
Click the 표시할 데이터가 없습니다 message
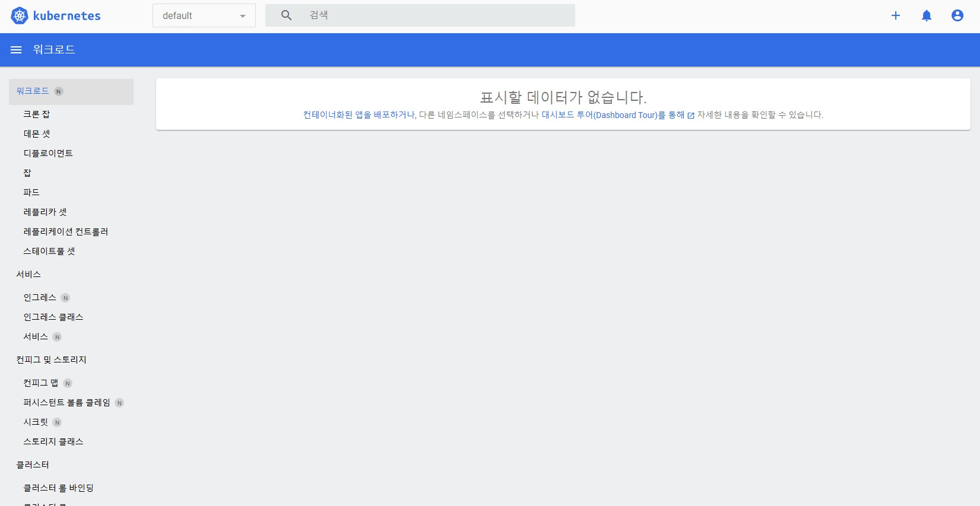(563, 97)
